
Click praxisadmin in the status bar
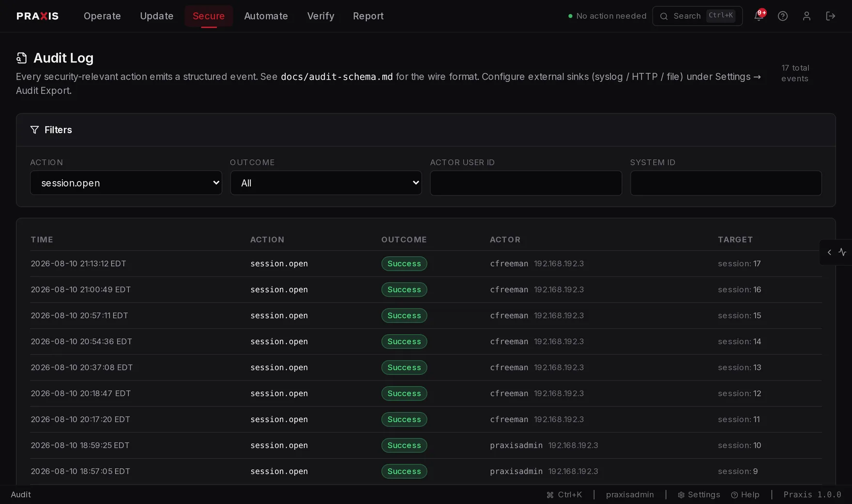point(630,495)
